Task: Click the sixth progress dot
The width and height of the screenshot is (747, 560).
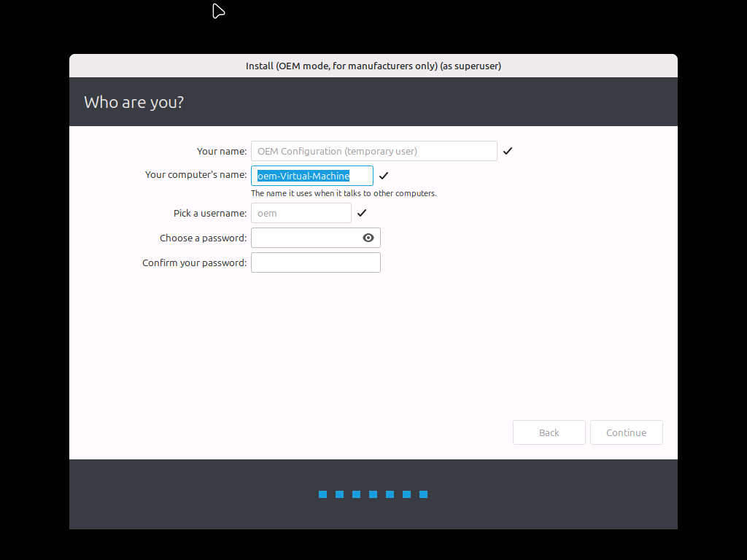Action: (406, 494)
